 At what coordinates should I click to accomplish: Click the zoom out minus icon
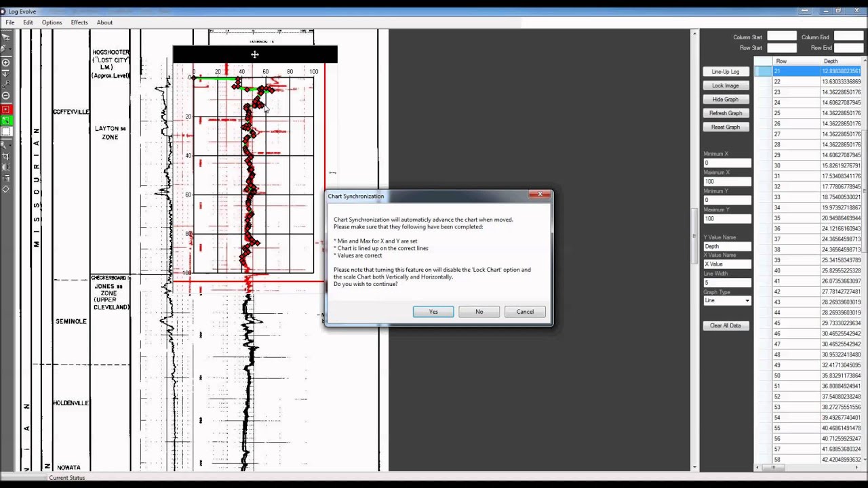5,96
